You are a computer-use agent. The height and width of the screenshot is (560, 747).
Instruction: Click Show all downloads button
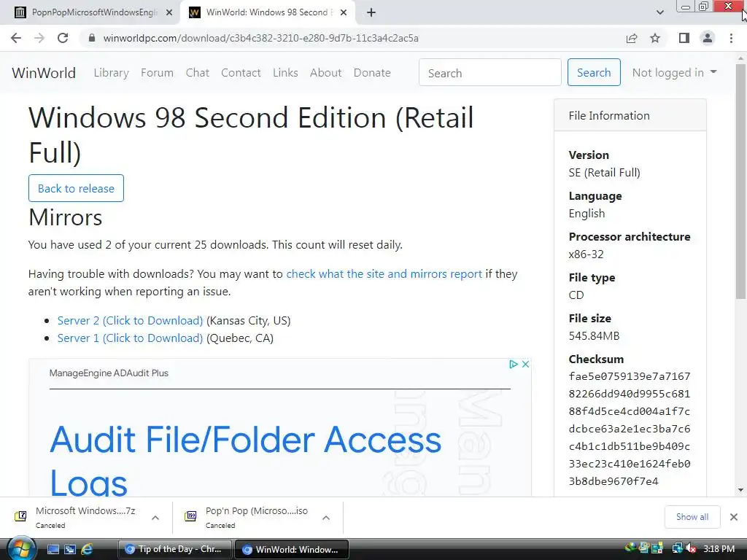tap(692, 517)
